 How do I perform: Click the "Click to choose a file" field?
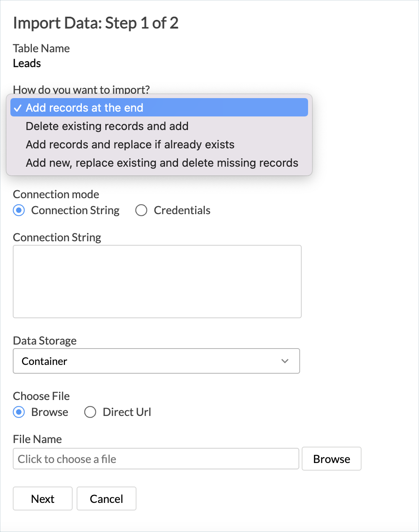(156, 459)
